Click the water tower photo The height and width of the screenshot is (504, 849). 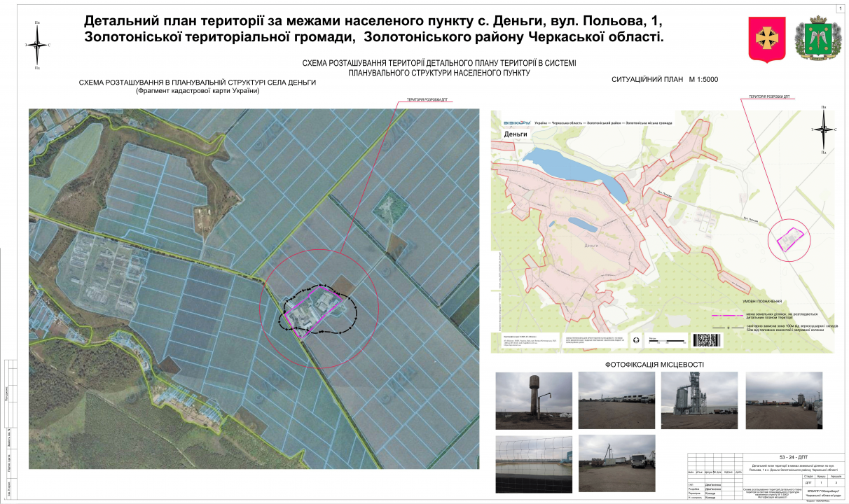tap(533, 401)
